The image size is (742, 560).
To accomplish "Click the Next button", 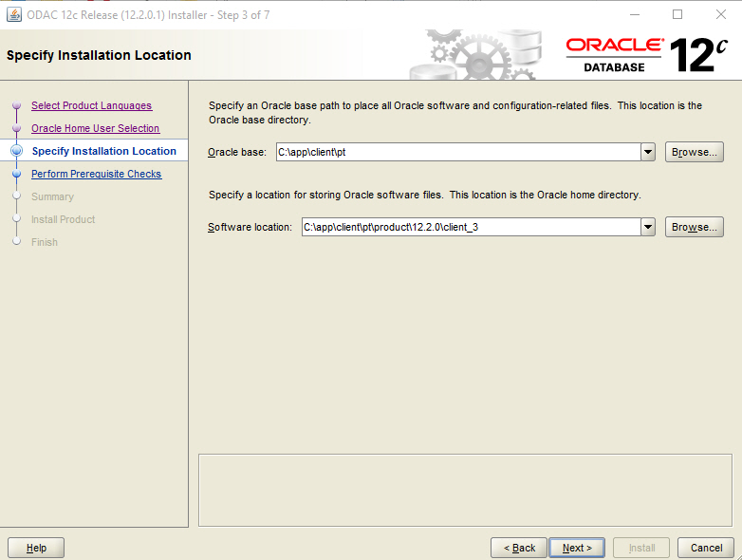I will 576,548.
